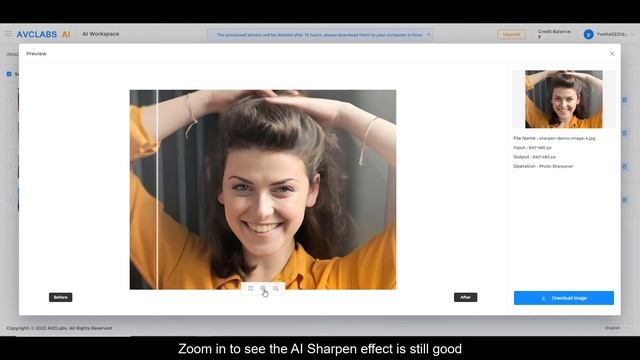Viewport: 640px width, 360px height.
Task: Click the Download Image button
Action: pyautogui.click(x=564, y=298)
